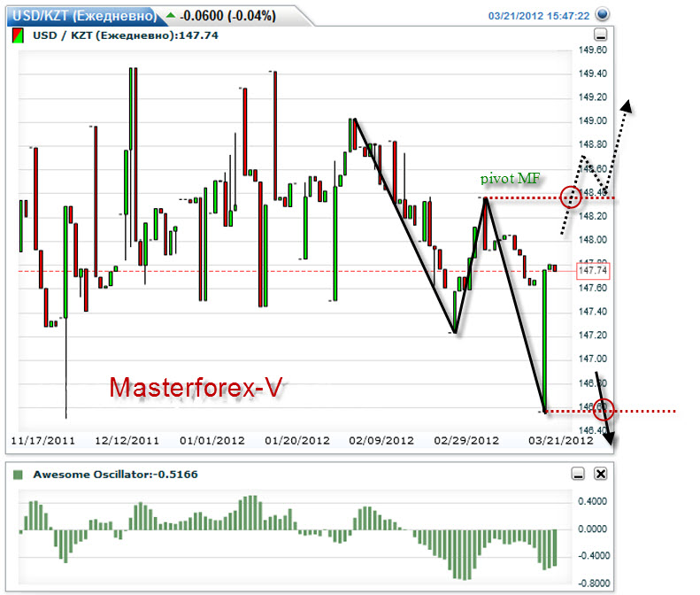Click the 03/21/2012 15:47:22 timestamp

539,16
